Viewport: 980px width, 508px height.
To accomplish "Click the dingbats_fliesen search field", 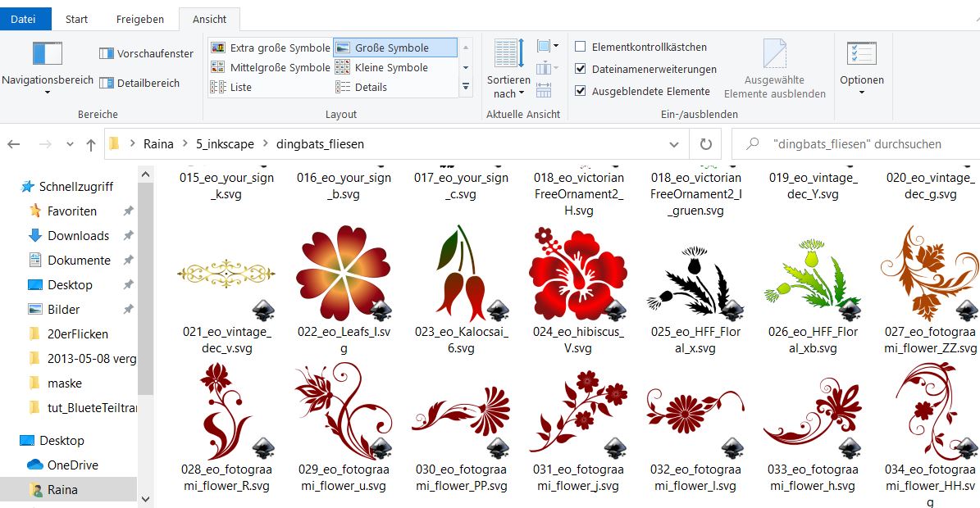I will pos(855,144).
